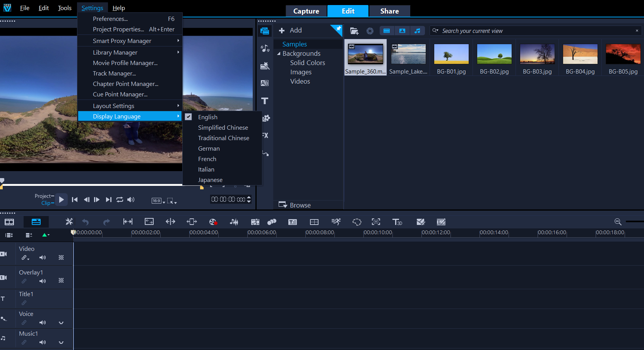Open the Sound library panel icon
Viewport: 644px width, 350px height.
265,48
